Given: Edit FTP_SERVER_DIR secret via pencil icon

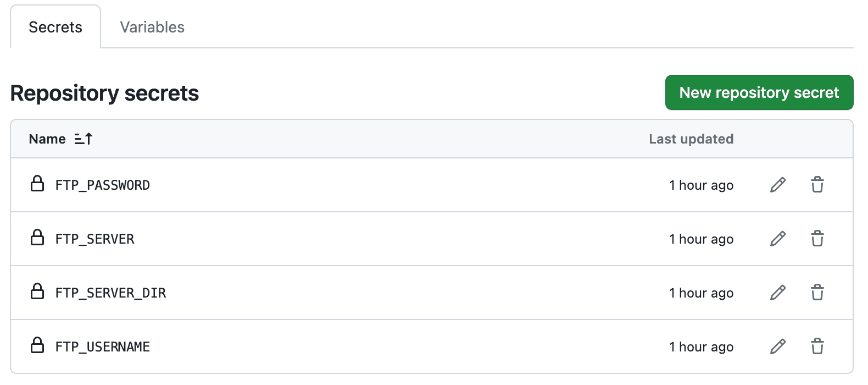Looking at the screenshot, I should pos(778,293).
